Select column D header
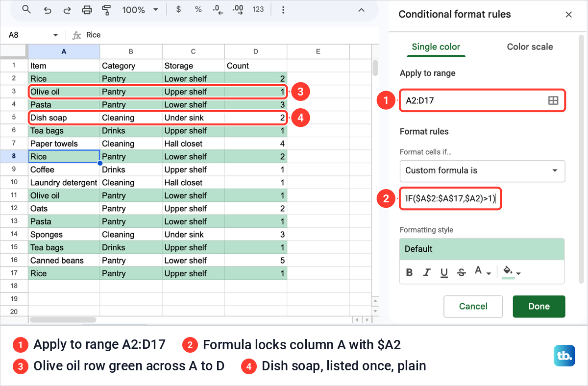Viewport: 588px width, 386px height. click(256, 51)
